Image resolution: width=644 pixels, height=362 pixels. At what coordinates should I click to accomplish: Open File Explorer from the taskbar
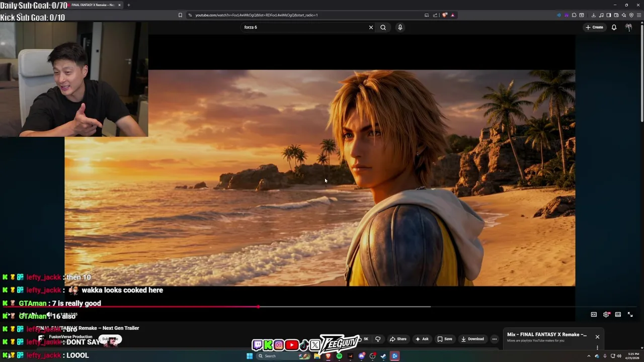point(317,356)
